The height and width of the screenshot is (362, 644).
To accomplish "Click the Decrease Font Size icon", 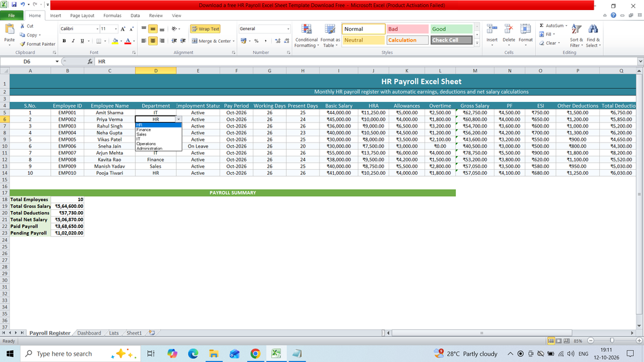I will [131, 29].
